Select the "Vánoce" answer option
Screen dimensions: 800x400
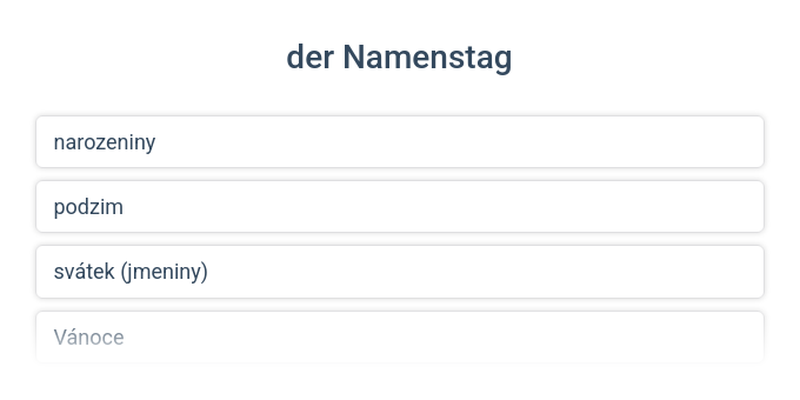pyautogui.click(x=400, y=337)
